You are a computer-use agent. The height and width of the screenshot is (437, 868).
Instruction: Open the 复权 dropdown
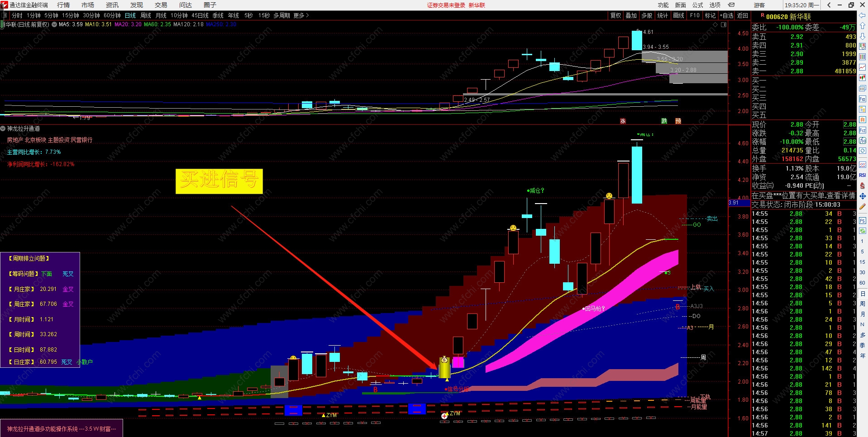point(616,15)
